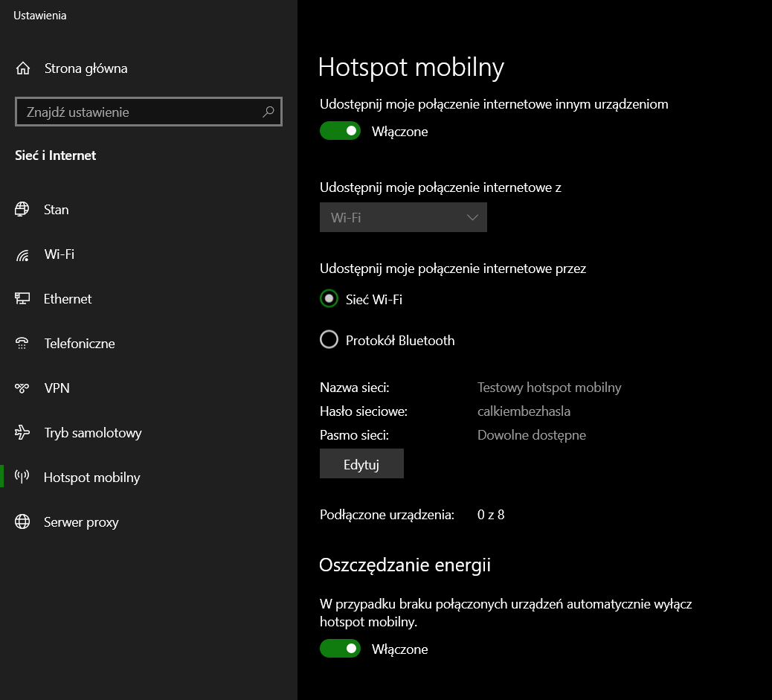Click the chevron arrow on Wi-Fi dropdown
This screenshot has height=700, width=772.
click(472, 217)
